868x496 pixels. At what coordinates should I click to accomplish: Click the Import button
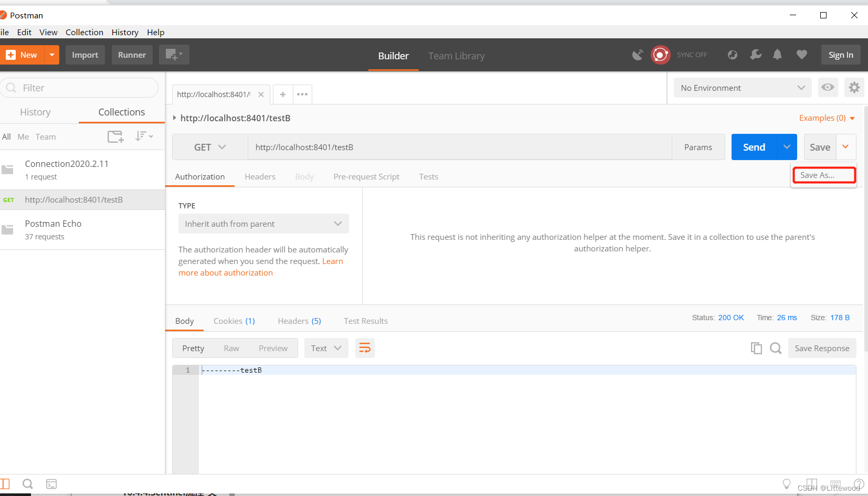(x=85, y=55)
